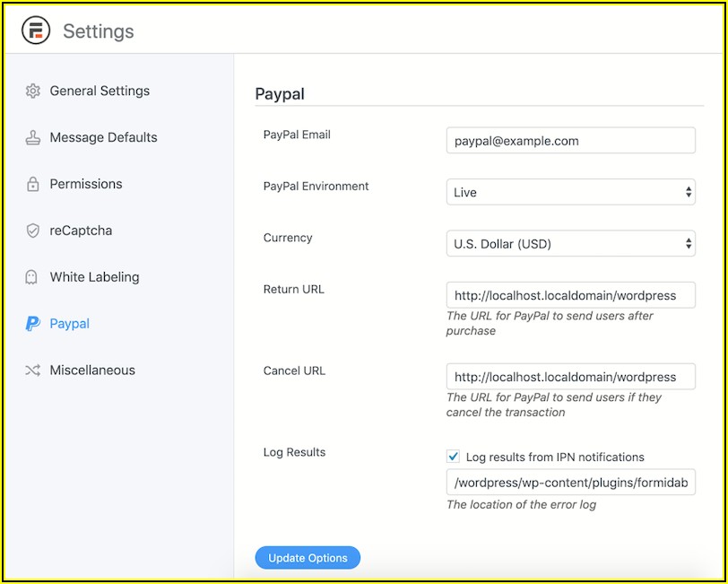The height and width of the screenshot is (584, 728).
Task: Click the reCaptcha shield icon
Action: click(x=33, y=231)
